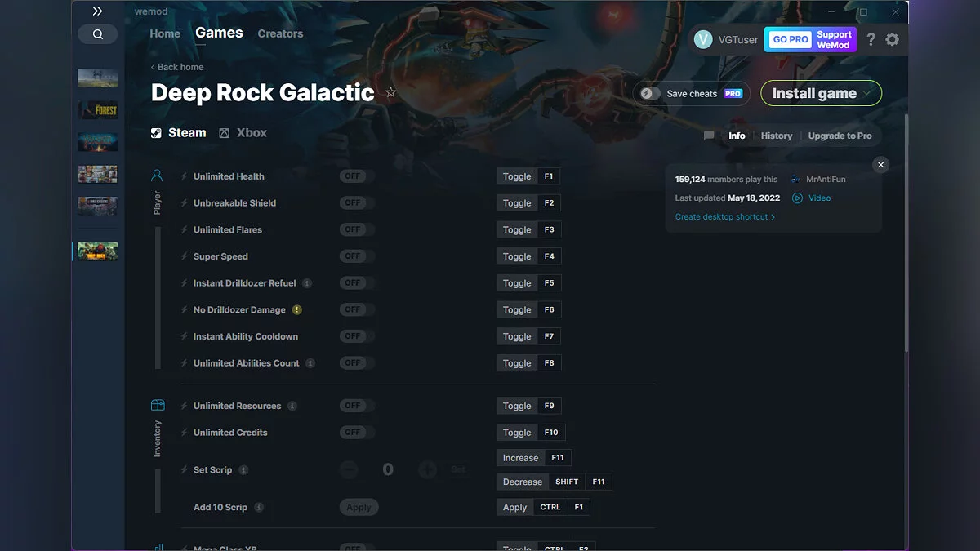Screen dimensions: 980x551
Task: Click the lightning icon beside Unlimited Health
Action: (185, 176)
